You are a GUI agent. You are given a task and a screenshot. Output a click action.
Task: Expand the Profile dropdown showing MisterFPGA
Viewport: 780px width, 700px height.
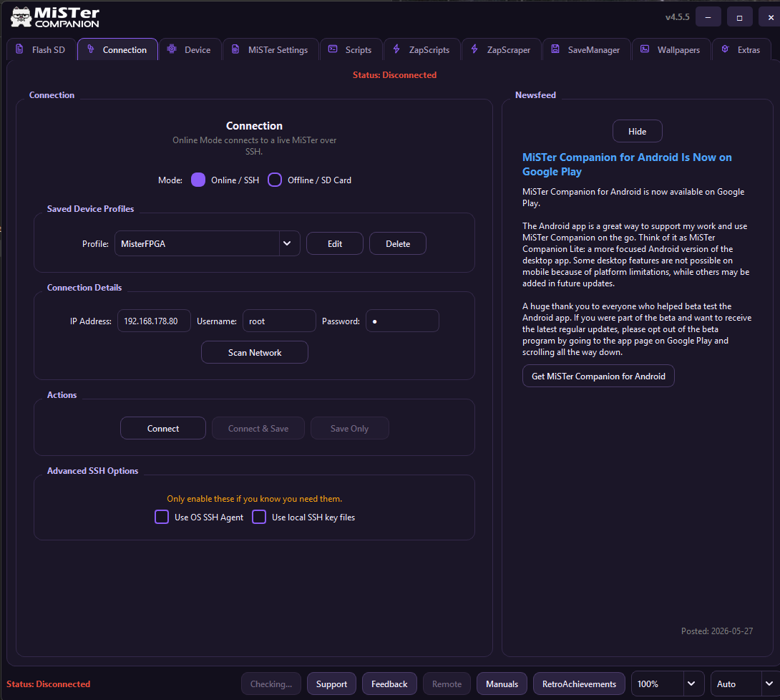click(x=208, y=243)
